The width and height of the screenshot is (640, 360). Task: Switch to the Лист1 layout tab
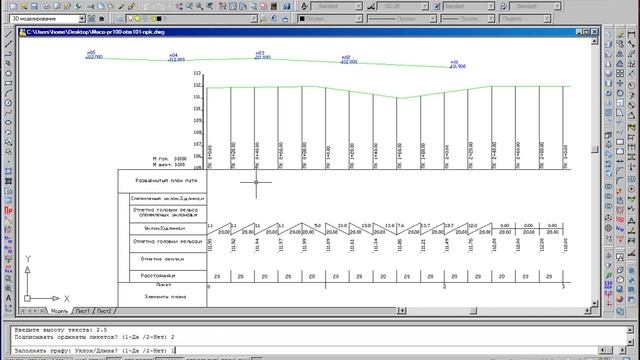click(82, 311)
